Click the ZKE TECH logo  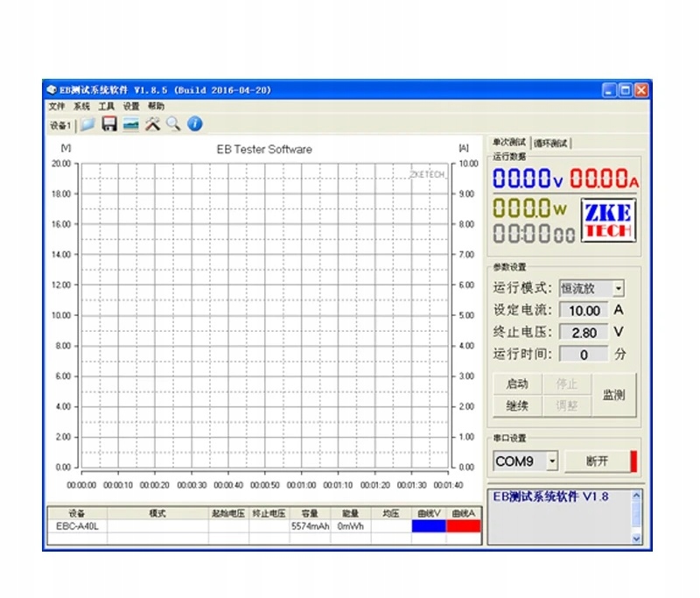[x=608, y=221]
